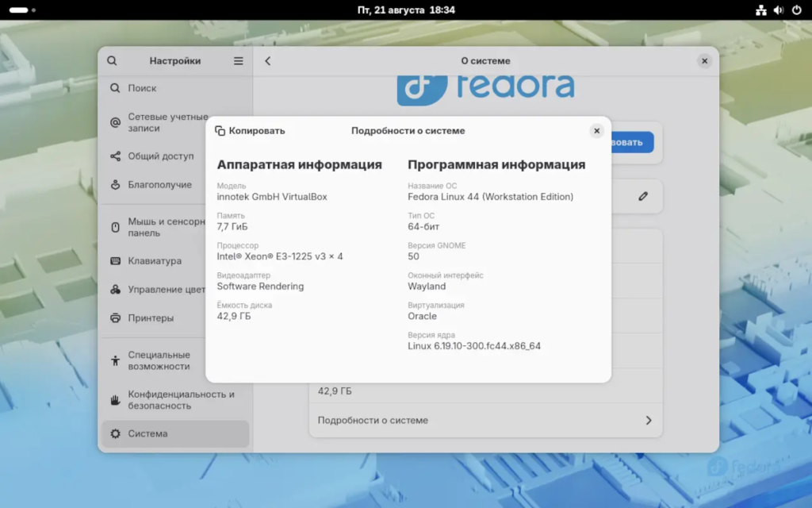Close the О системе settings window
Image resolution: width=812 pixels, height=508 pixels.
(x=704, y=60)
